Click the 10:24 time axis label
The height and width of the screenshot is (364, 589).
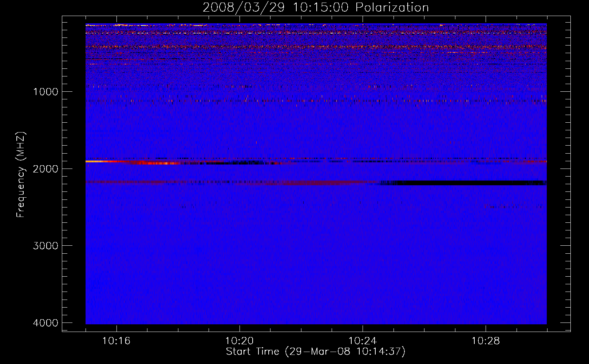point(363,341)
